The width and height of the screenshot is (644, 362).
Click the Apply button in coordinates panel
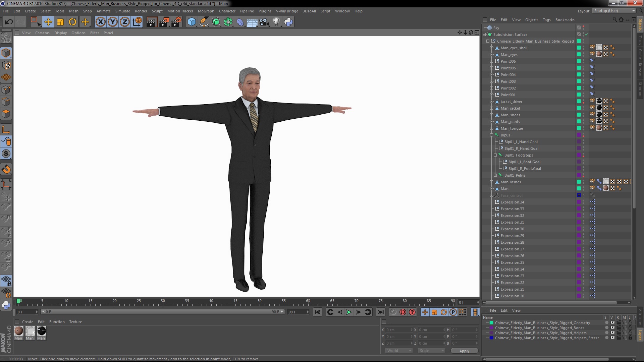pos(464,351)
